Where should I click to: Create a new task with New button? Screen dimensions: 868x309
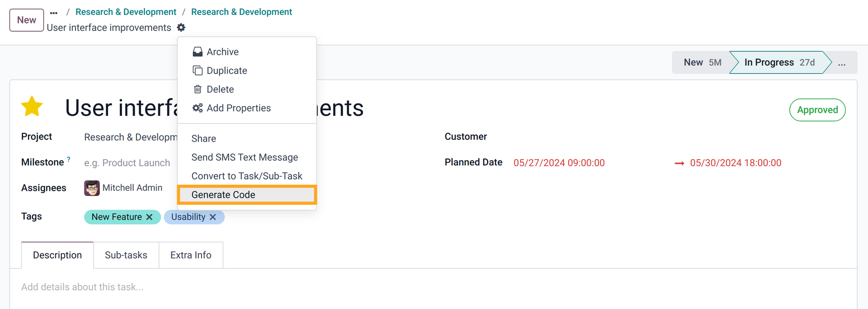pos(27,20)
